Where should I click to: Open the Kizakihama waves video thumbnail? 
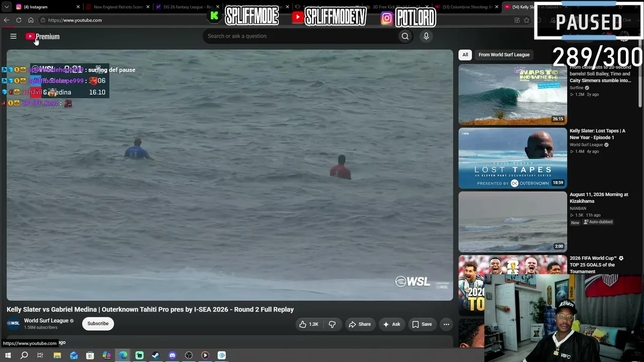[513, 222]
